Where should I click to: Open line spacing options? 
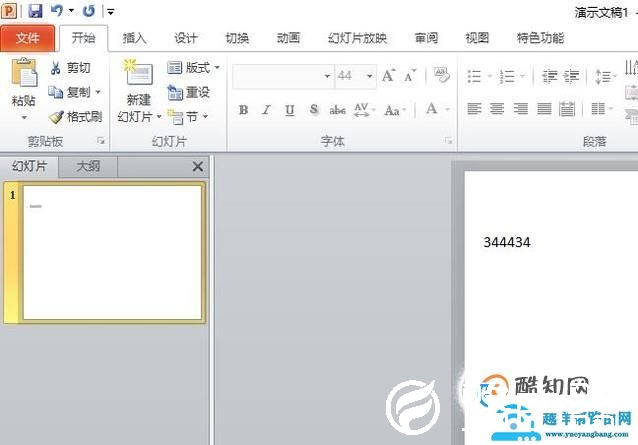pyautogui.click(x=605, y=76)
